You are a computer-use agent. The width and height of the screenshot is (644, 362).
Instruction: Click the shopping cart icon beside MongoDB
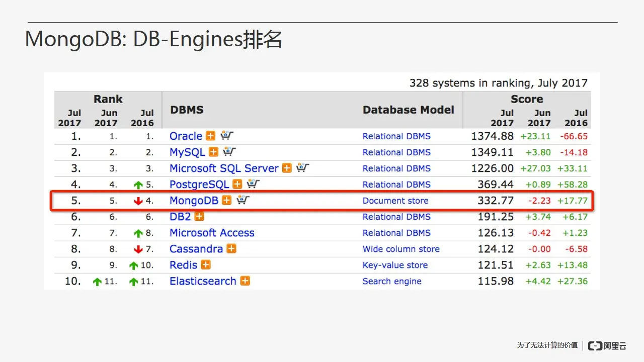pos(243,200)
